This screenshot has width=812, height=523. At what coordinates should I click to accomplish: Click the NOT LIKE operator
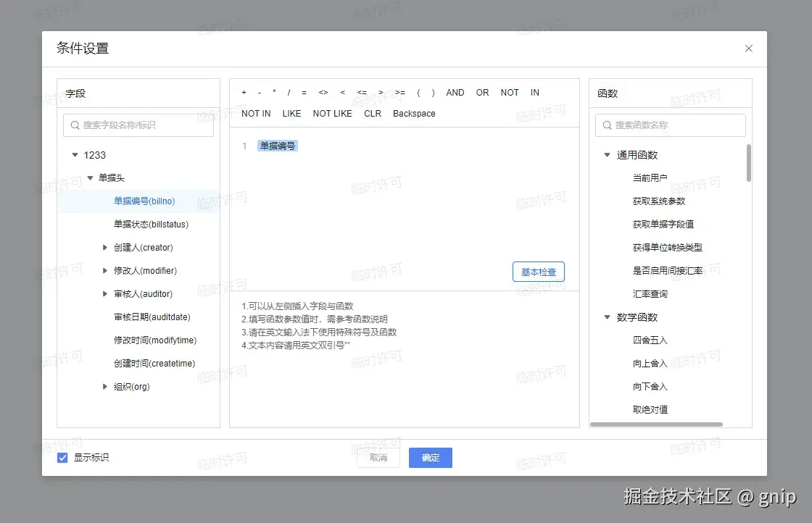pos(332,114)
